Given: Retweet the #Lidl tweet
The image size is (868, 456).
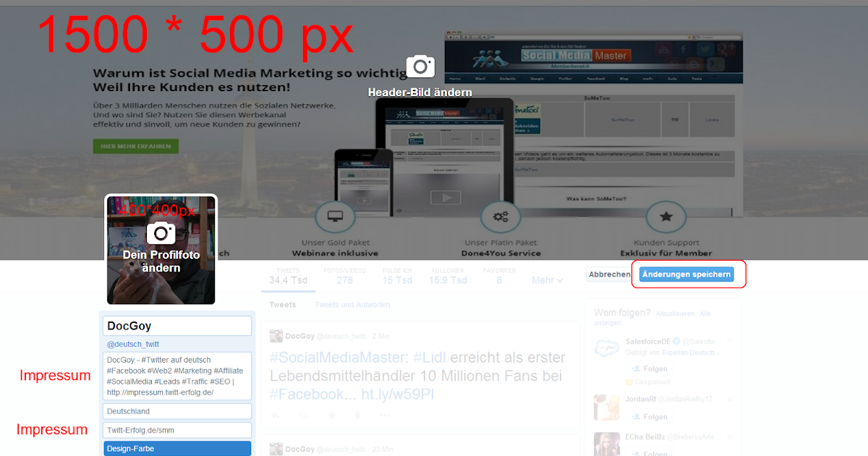Looking at the screenshot, I should click(x=304, y=415).
